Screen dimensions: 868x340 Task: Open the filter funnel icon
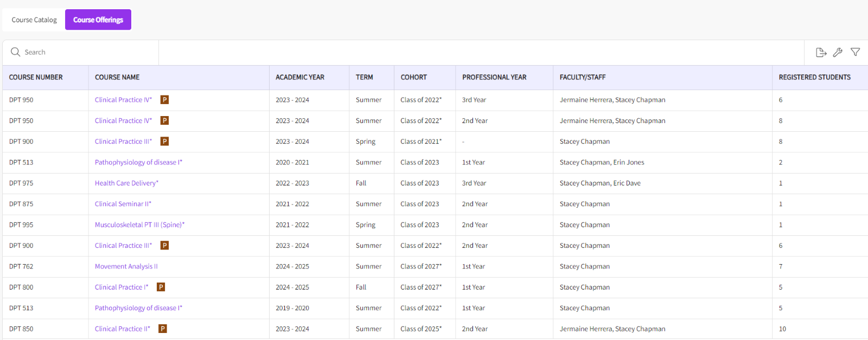tap(855, 52)
